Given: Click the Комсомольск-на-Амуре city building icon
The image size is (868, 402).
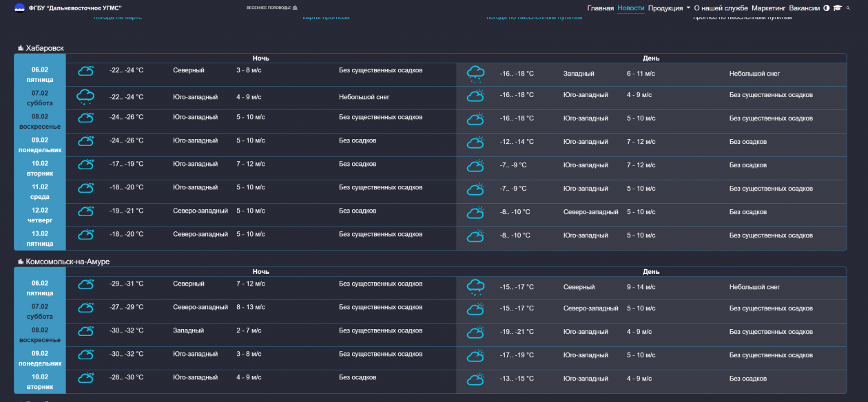Looking at the screenshot, I should [x=20, y=262].
